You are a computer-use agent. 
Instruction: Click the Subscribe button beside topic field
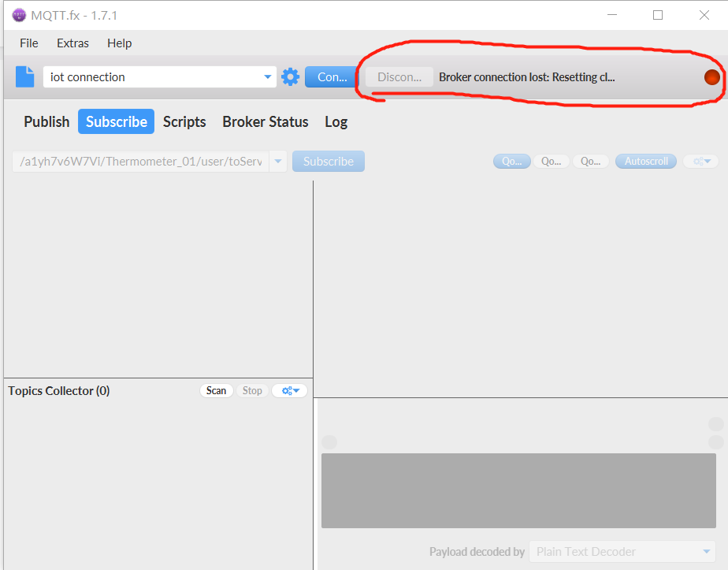click(329, 161)
